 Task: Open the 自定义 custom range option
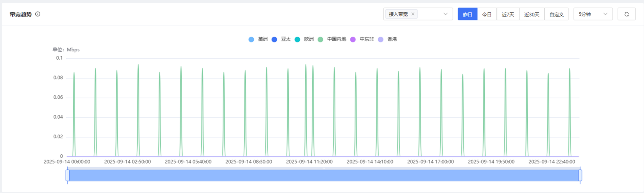click(x=556, y=14)
